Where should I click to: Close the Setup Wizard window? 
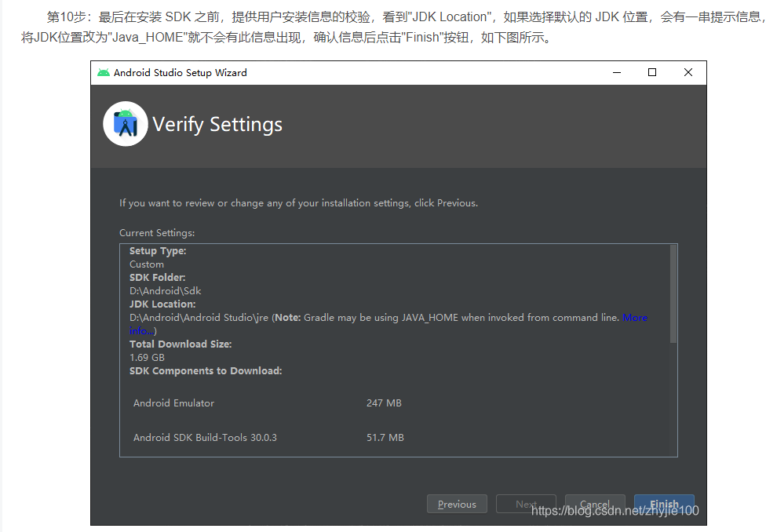pos(688,73)
